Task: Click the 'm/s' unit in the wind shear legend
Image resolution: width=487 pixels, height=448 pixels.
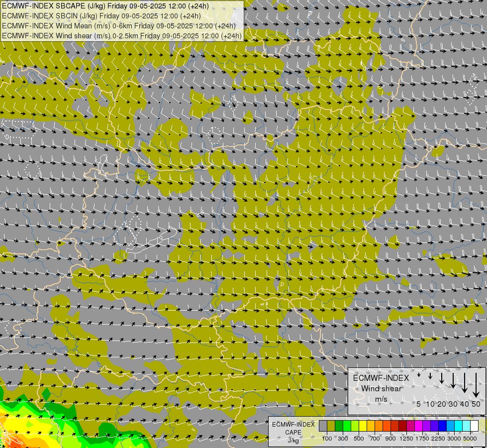Action: pyautogui.click(x=382, y=399)
